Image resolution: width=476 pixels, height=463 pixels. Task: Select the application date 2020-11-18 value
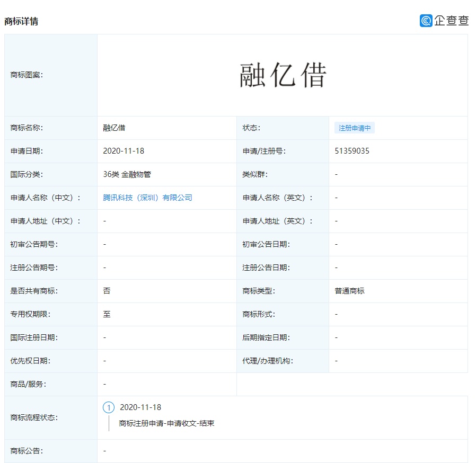(124, 151)
